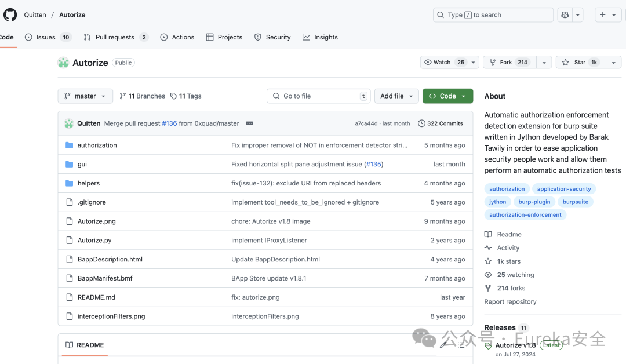Click the Go to file search box

[319, 96]
